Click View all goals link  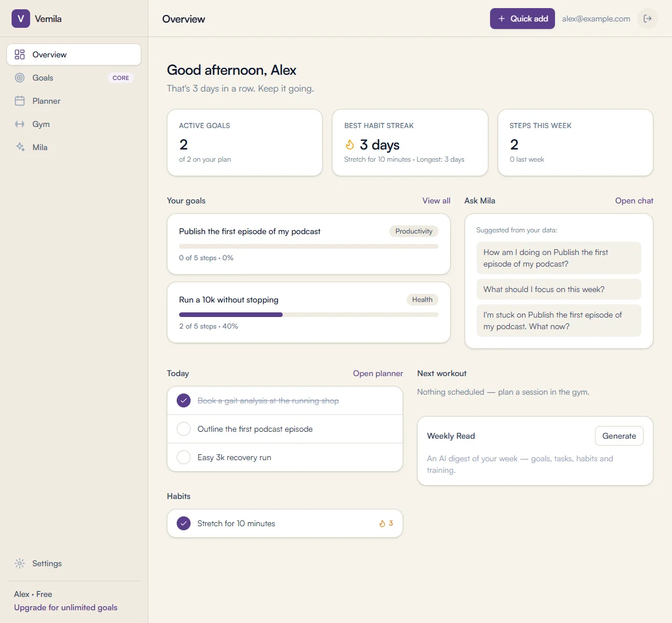[x=436, y=201]
